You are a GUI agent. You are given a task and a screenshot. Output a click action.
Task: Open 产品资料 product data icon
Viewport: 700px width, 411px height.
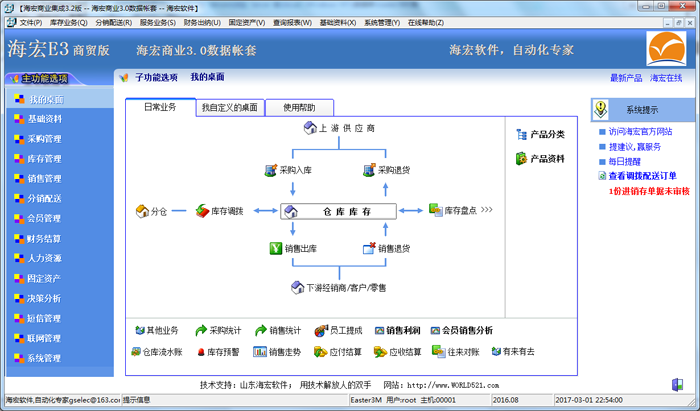521,158
